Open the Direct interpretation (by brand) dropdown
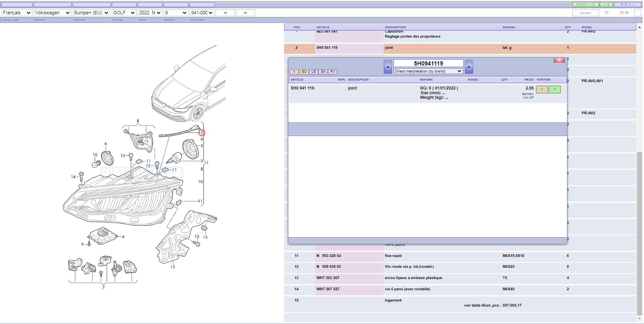This screenshot has height=324, width=644. click(428, 71)
